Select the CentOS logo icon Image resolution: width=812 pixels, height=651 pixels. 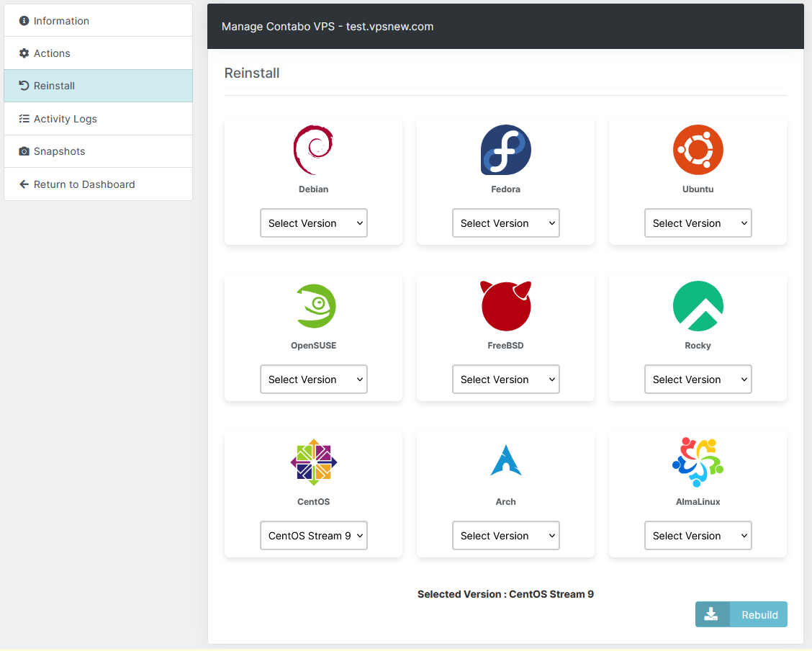tap(314, 462)
